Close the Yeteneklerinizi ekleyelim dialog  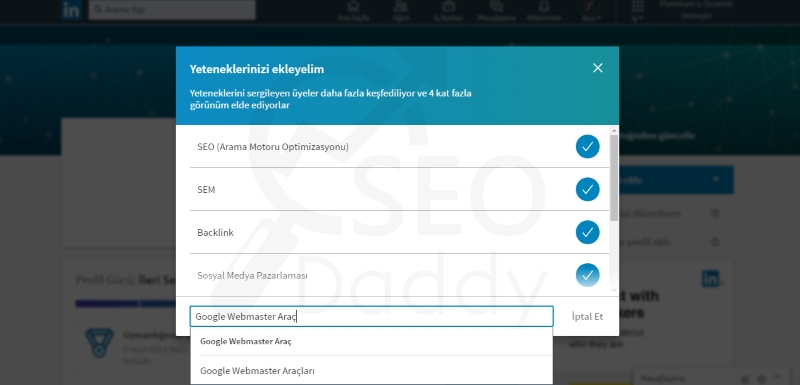pos(597,68)
